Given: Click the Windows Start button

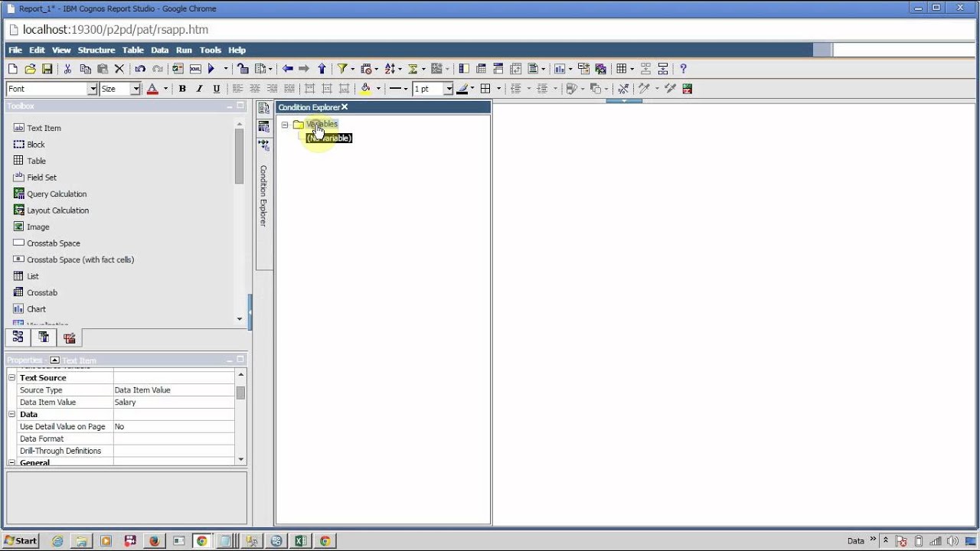Looking at the screenshot, I should click(21, 540).
